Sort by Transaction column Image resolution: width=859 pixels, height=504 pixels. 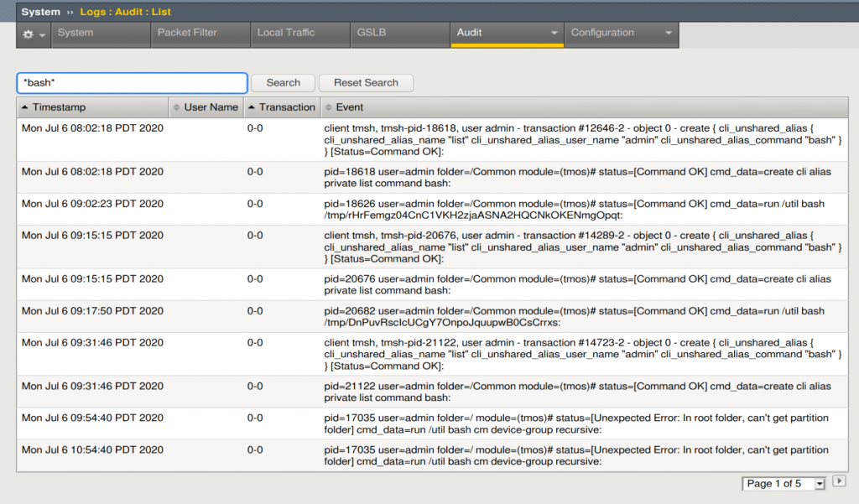pos(282,107)
